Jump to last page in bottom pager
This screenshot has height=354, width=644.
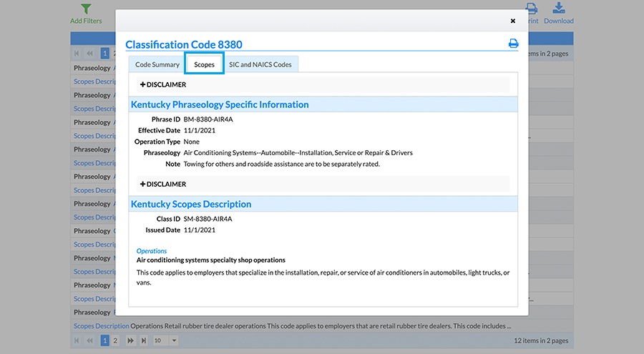(x=143, y=340)
